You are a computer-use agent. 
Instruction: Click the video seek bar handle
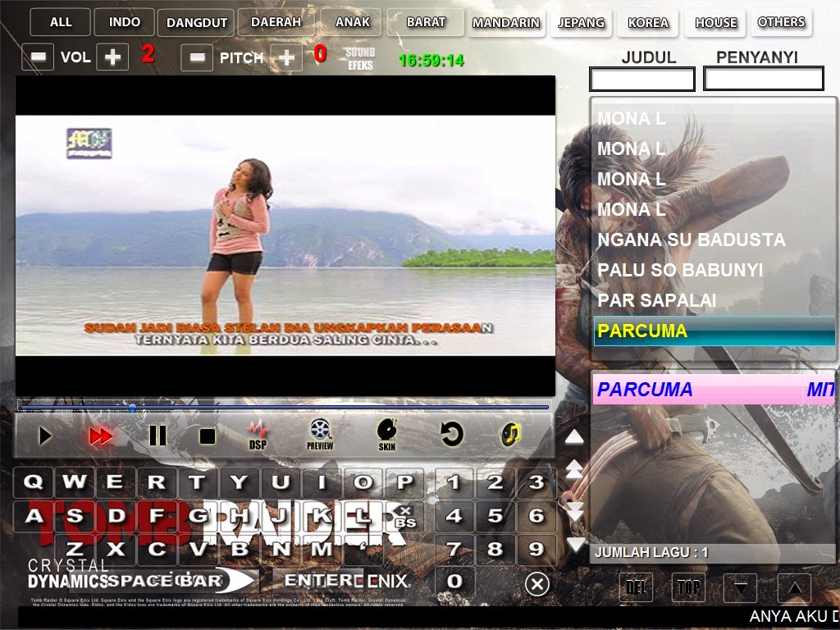(132, 409)
